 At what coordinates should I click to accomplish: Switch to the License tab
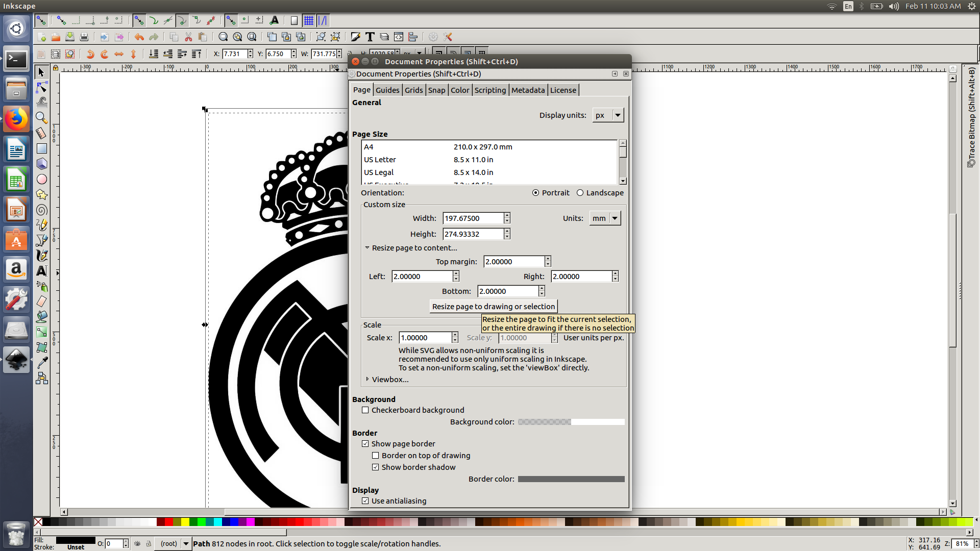click(563, 90)
